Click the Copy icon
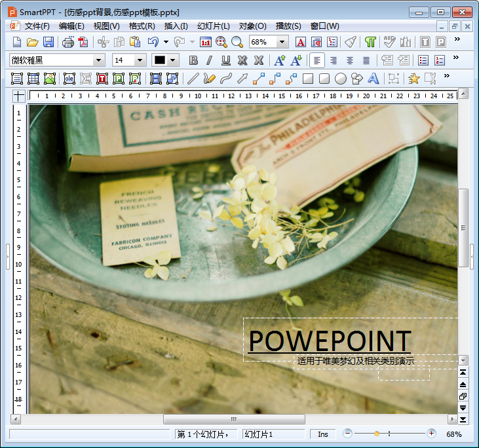 click(x=119, y=42)
